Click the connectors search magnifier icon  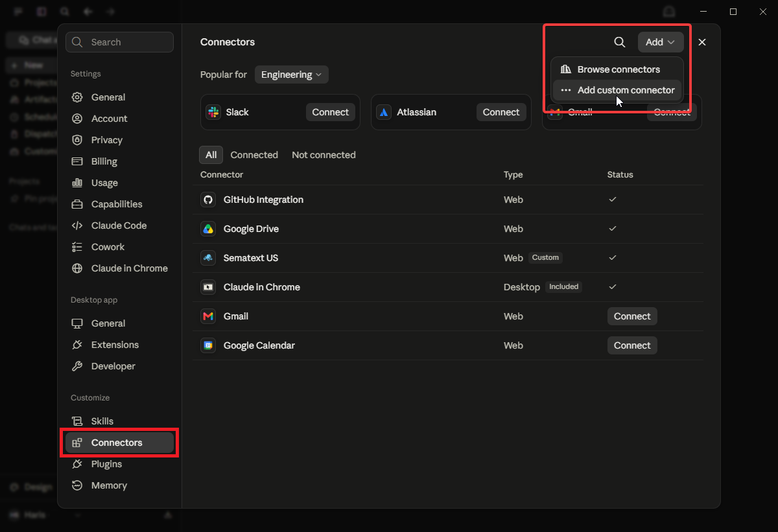(x=620, y=42)
